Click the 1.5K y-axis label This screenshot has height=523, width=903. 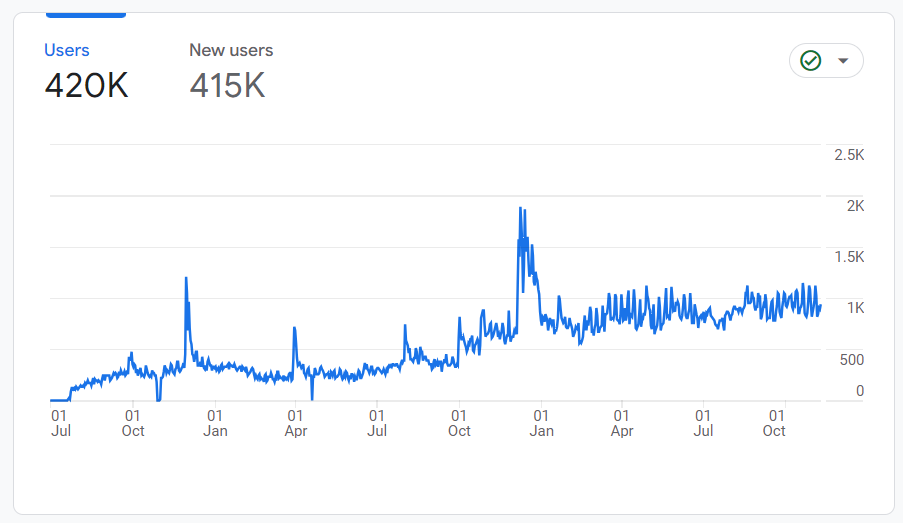(849, 257)
